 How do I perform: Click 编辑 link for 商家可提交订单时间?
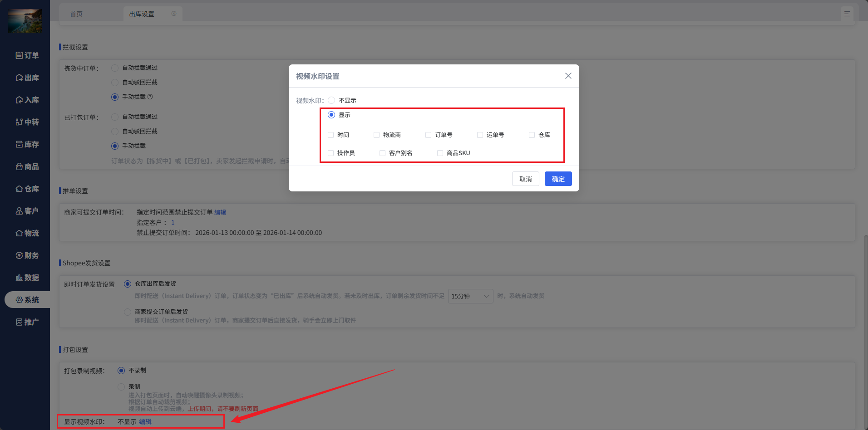[x=220, y=212]
